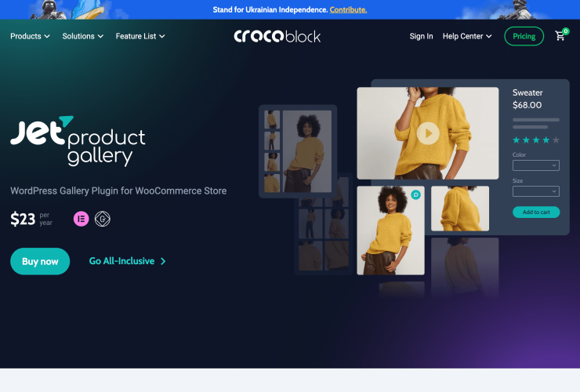
Task: Click the JetProductGallery logo
Action: pos(78,141)
